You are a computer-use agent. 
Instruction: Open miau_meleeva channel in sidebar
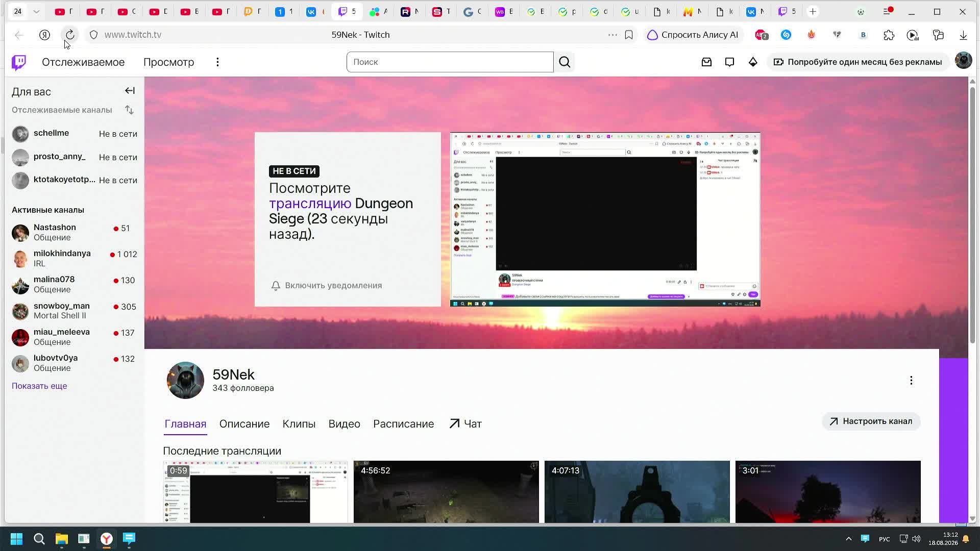75,337
